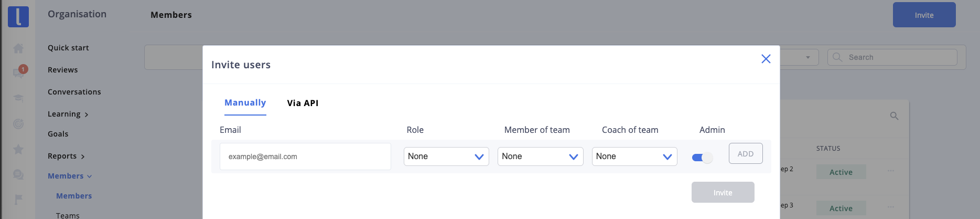Click the magnifier icon above the STATUS column
The image size is (980, 219).
[x=894, y=116]
